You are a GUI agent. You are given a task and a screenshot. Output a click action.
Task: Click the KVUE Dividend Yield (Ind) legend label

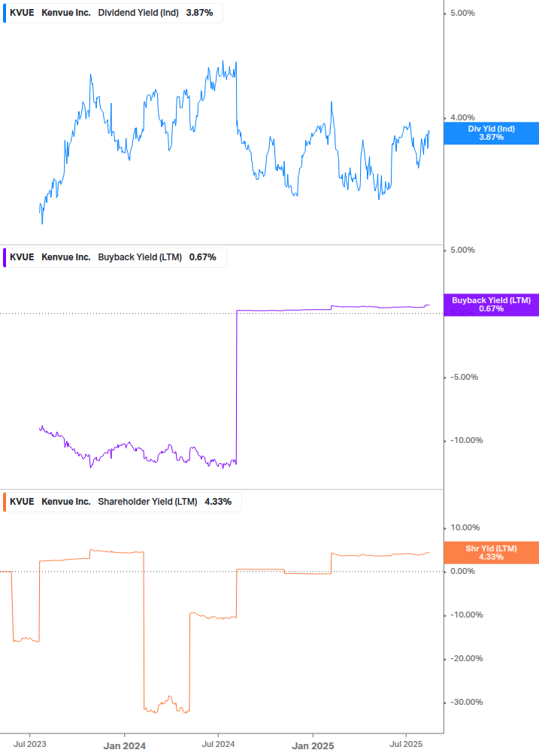[x=113, y=13]
